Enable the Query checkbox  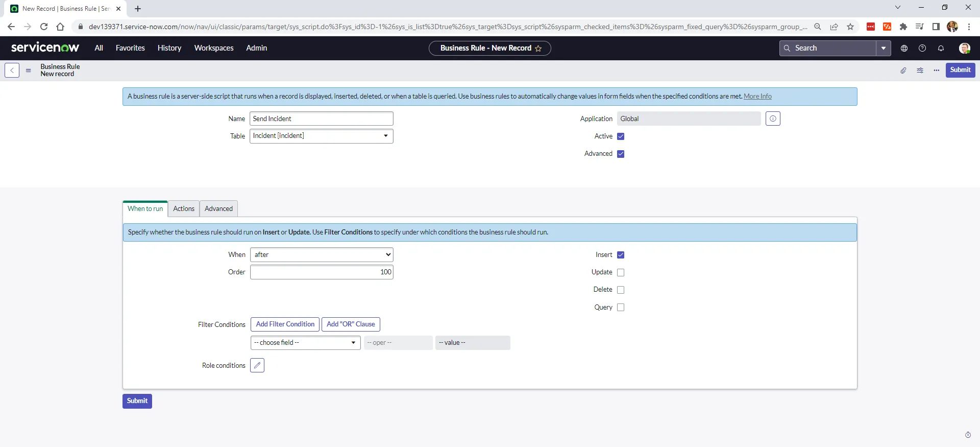tap(621, 307)
